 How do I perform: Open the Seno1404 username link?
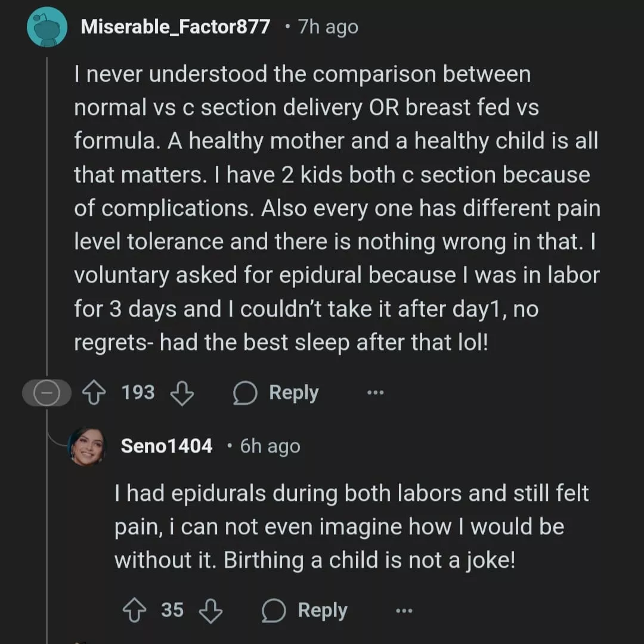tap(166, 446)
